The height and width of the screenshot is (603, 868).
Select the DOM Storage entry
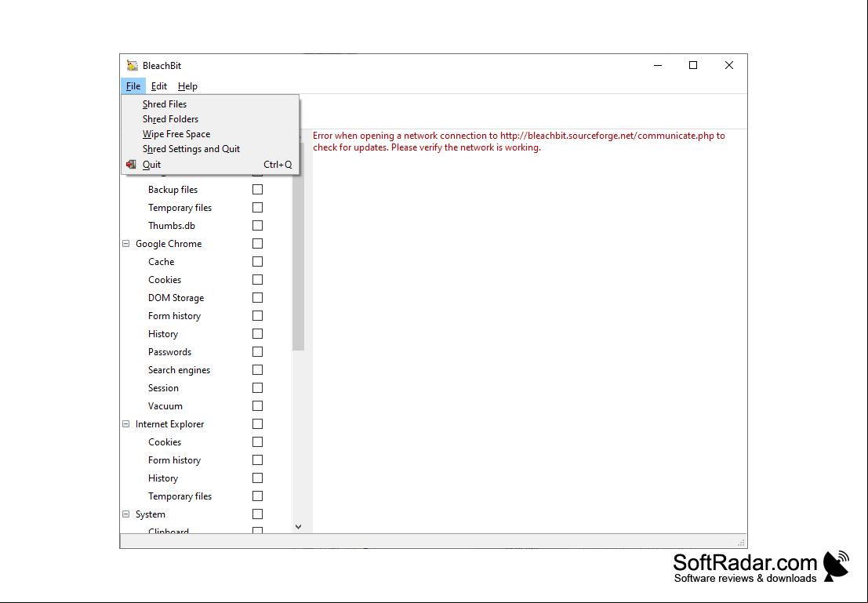pyautogui.click(x=176, y=298)
